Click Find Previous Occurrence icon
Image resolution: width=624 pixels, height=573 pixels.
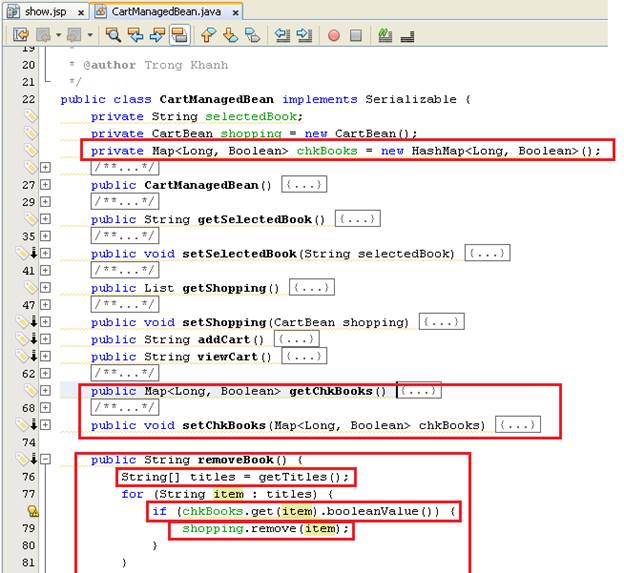tap(135, 35)
